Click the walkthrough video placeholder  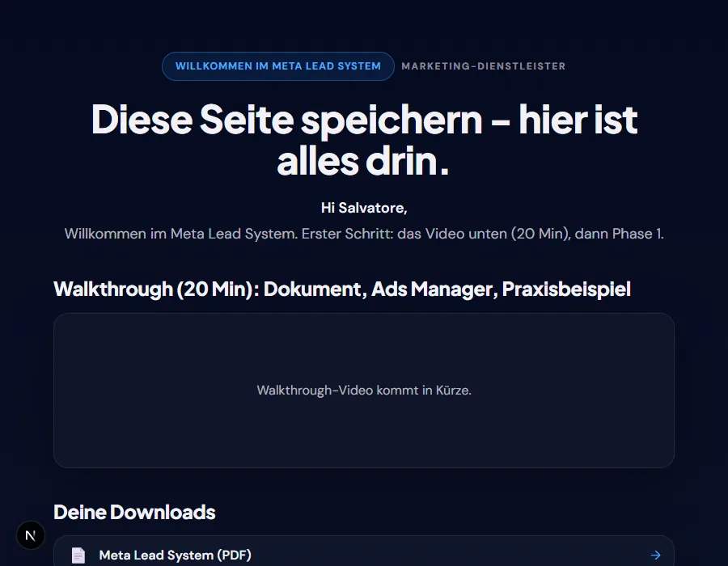364,391
